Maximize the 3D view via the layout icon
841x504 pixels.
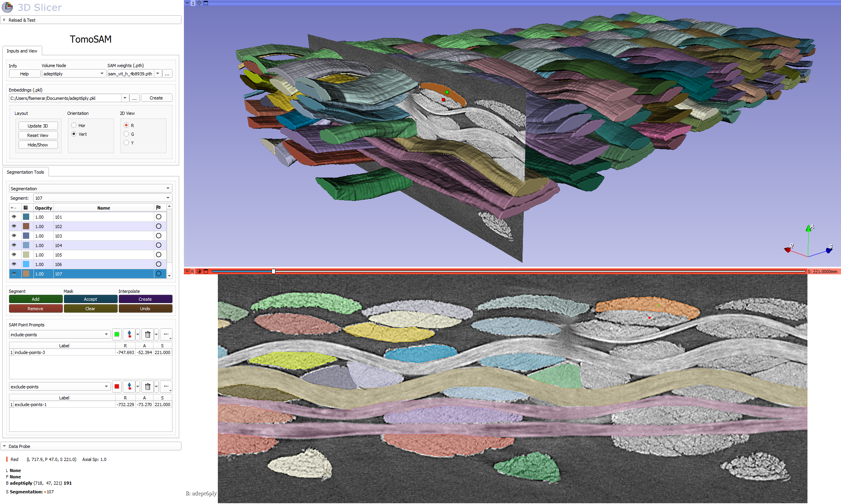tap(206, 3)
